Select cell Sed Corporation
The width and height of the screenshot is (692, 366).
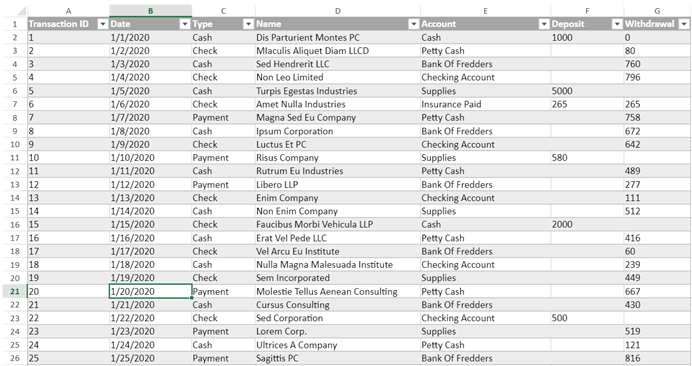pos(338,318)
